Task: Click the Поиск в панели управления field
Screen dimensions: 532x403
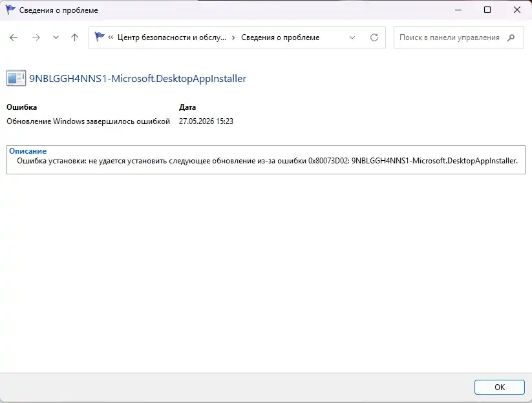Action: (459, 37)
